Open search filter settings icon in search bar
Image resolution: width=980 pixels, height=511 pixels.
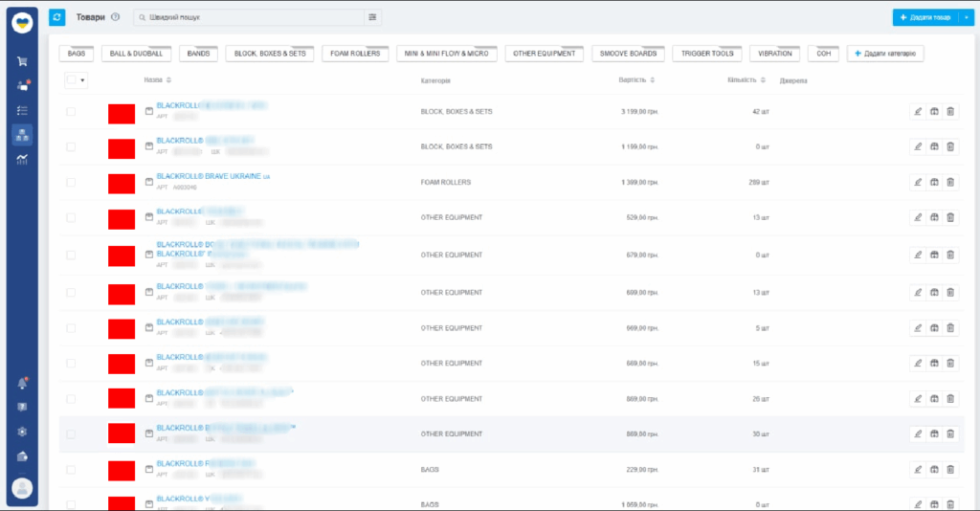[x=372, y=17]
